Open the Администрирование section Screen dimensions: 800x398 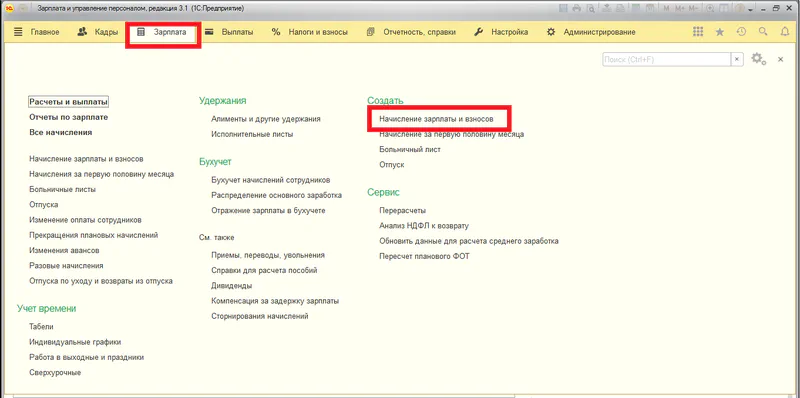(x=599, y=32)
